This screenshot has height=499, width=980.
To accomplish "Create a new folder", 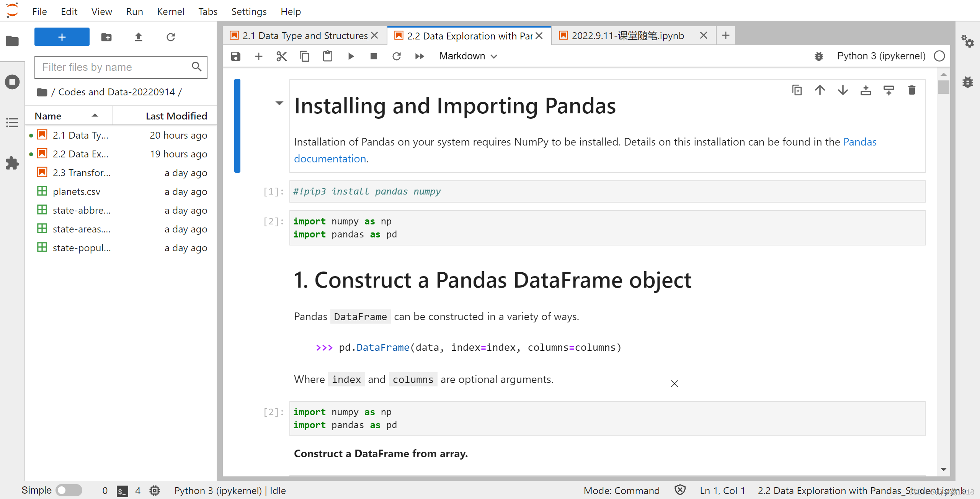I will point(106,37).
